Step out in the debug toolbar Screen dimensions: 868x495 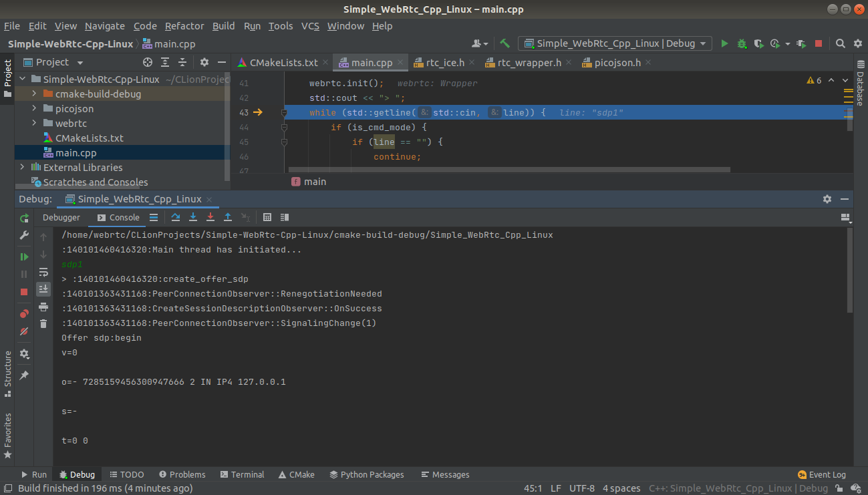228,217
